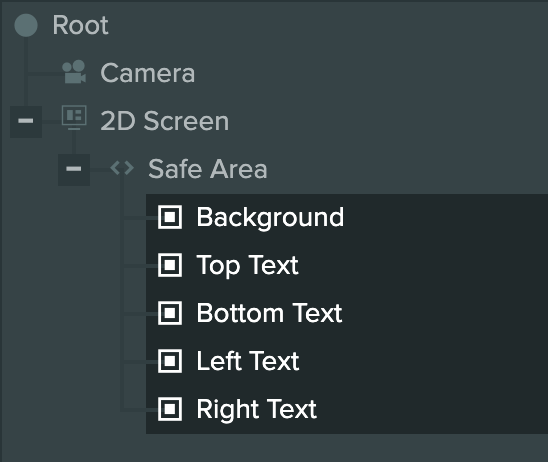Select the Right Text entity label
548x462 pixels.
pyautogui.click(x=257, y=410)
